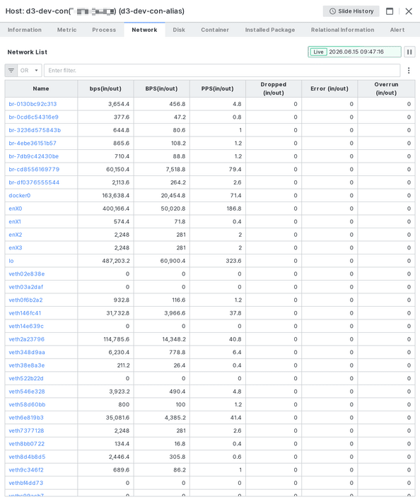420x504 pixels.
Task: Switch to the Container tab
Action: pos(215,30)
